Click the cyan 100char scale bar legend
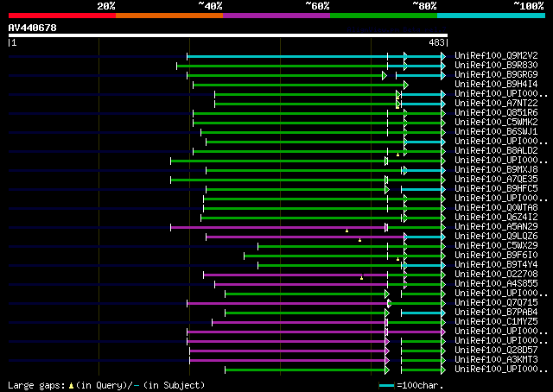 [386, 386]
